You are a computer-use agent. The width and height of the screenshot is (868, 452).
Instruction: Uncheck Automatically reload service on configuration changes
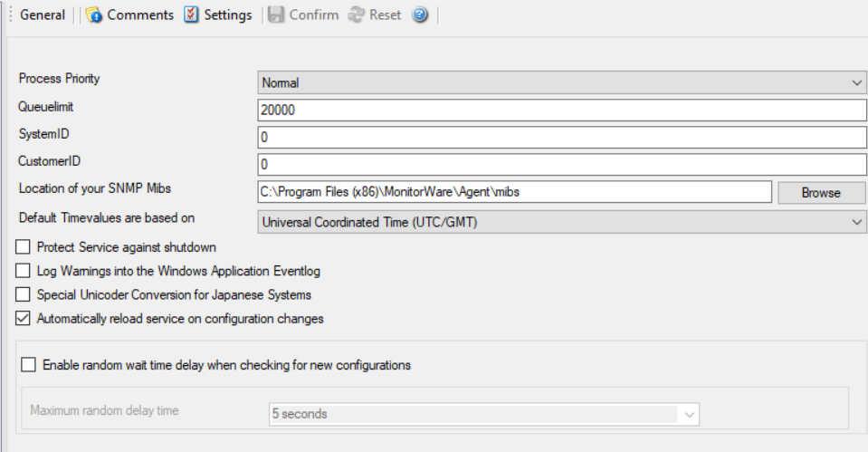coord(24,319)
